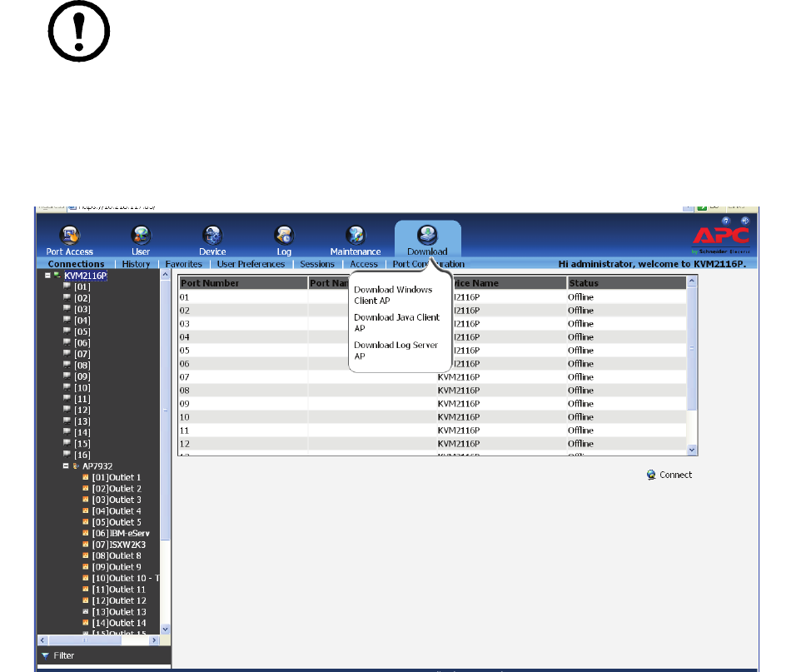Click the AP7932 device icon in tree
This screenshot has height=672, width=806.
click(x=76, y=465)
